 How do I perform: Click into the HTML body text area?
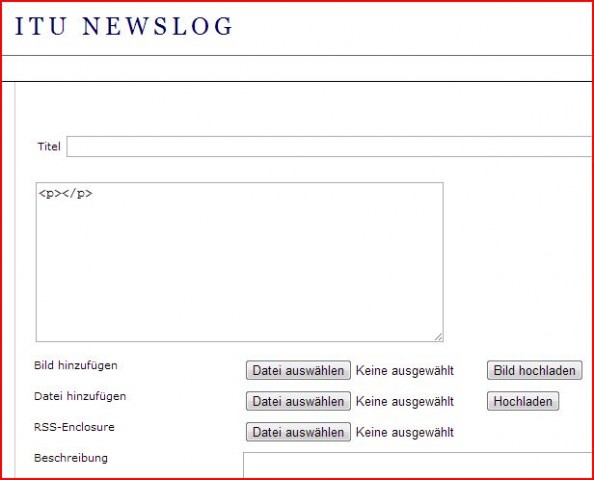pos(239,262)
